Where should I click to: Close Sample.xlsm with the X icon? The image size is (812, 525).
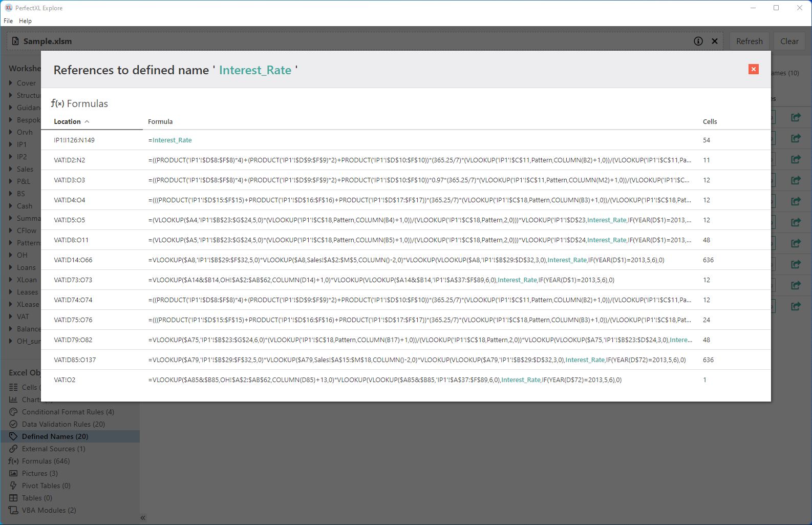point(715,41)
